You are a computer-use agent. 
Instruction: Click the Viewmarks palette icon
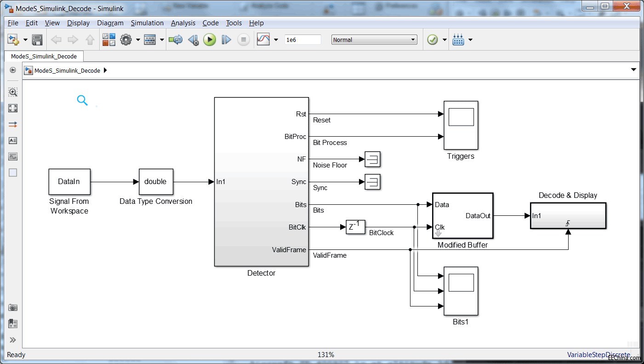click(x=13, y=324)
